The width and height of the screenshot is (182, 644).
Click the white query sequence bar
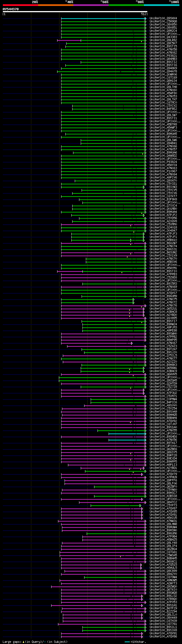coord(75,12)
